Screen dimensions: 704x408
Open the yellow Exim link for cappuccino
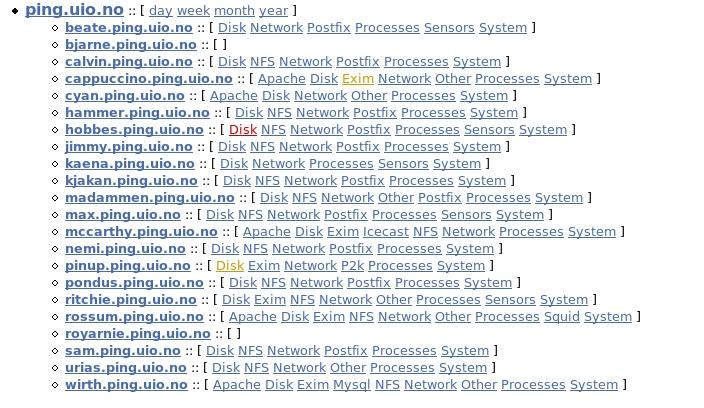[357, 79]
